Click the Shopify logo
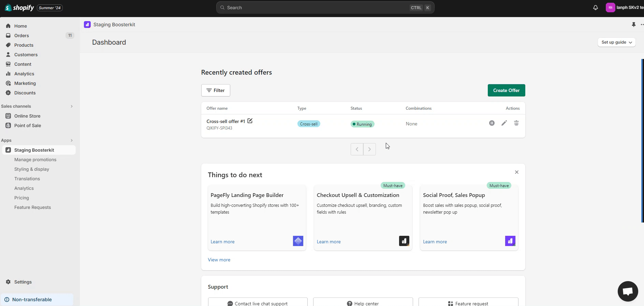This screenshot has height=306, width=644. (x=19, y=7)
